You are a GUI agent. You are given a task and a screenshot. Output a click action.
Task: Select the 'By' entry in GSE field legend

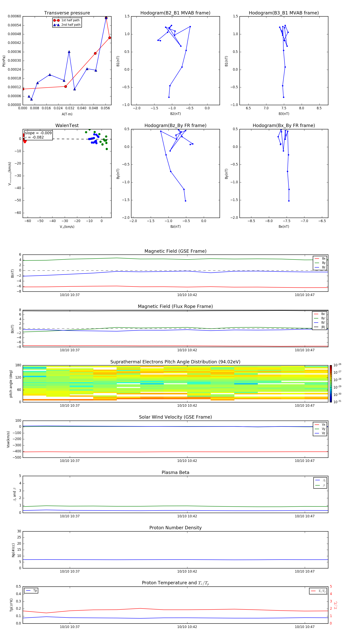320,263
